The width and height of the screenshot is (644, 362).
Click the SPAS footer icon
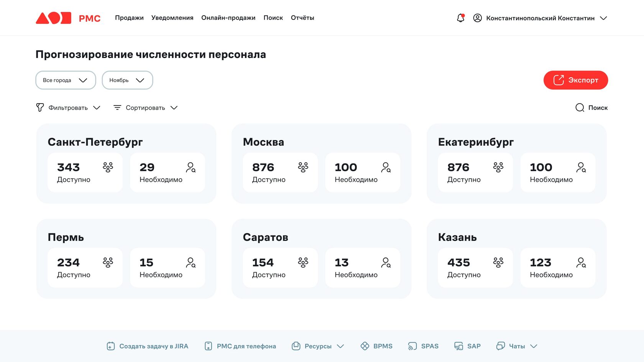click(412, 346)
